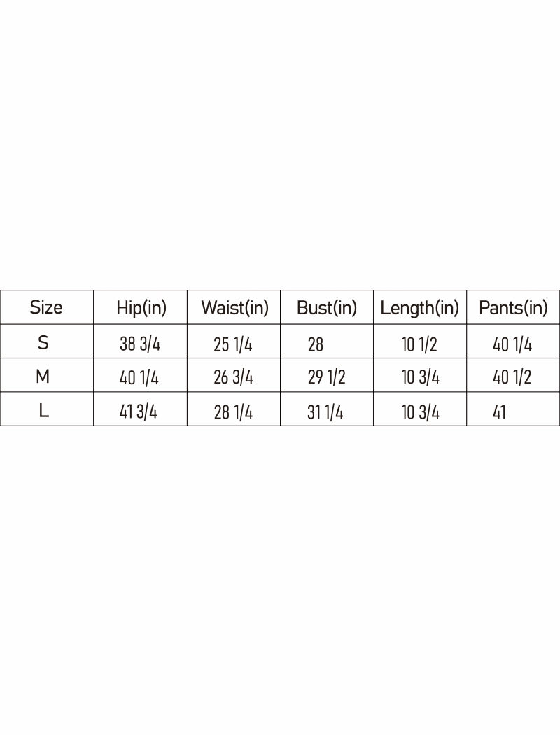Viewport: 560px width, 735px height.
Task: Select pants value 40 1/2 in M row
Action: point(512,378)
